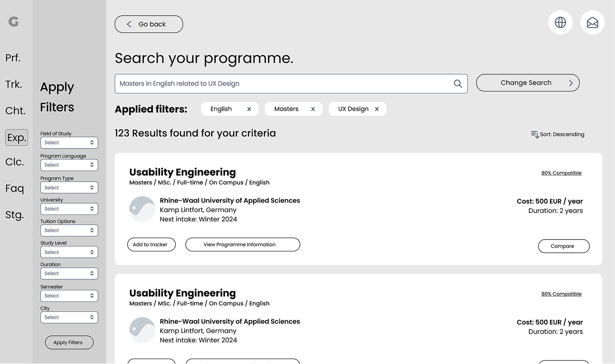Remove the Masters filter chip
Viewport: 615px width, 364px height.
click(x=313, y=109)
